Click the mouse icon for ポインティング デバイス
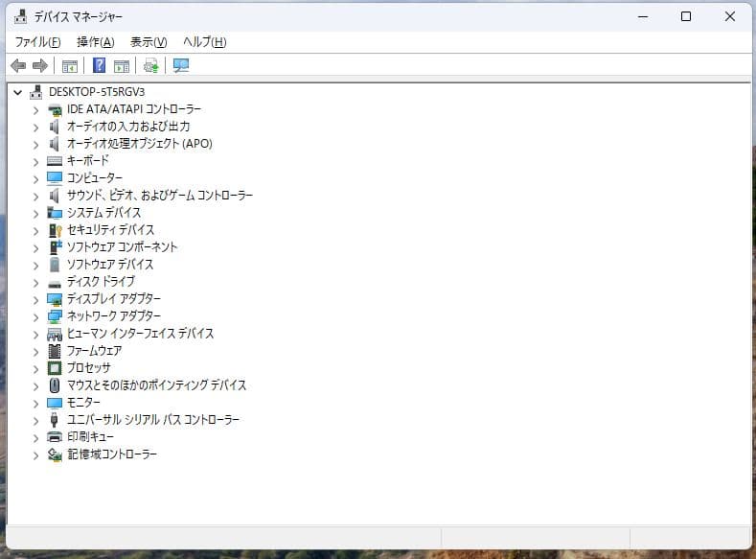This screenshot has height=559, width=756. click(55, 385)
